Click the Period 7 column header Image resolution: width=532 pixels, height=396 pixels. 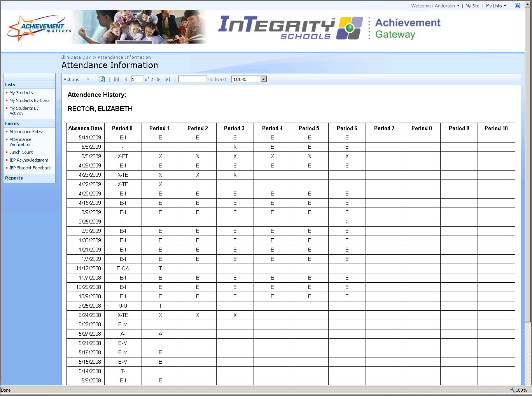[384, 128]
